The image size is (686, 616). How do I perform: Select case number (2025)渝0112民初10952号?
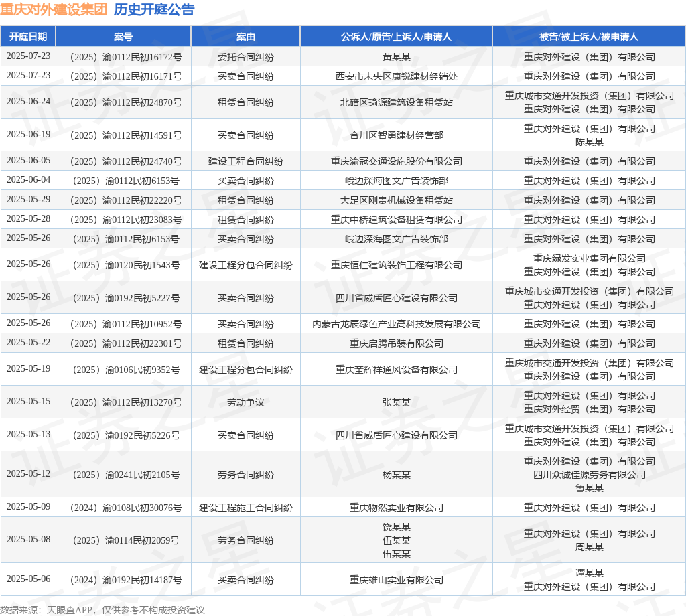[126, 324]
